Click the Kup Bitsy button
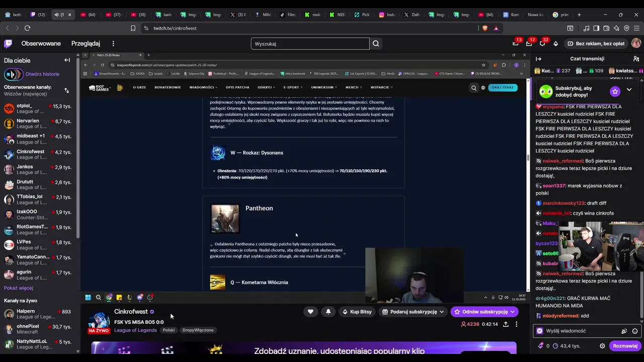Screen dimensions: 644x362 coord(357,312)
